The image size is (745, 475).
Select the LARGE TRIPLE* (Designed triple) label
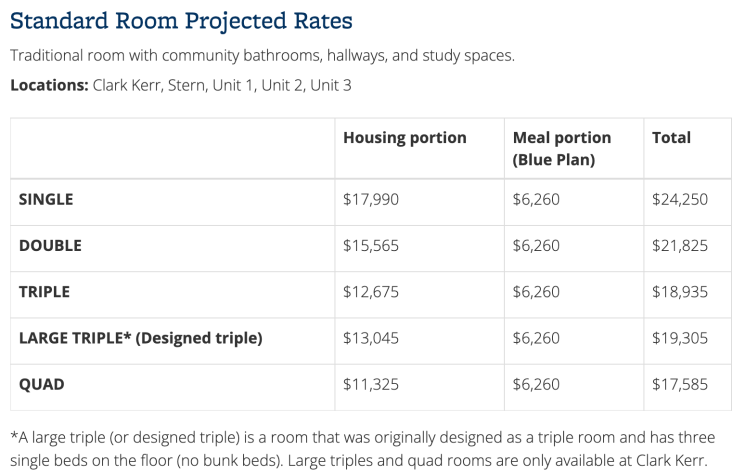click(140, 338)
